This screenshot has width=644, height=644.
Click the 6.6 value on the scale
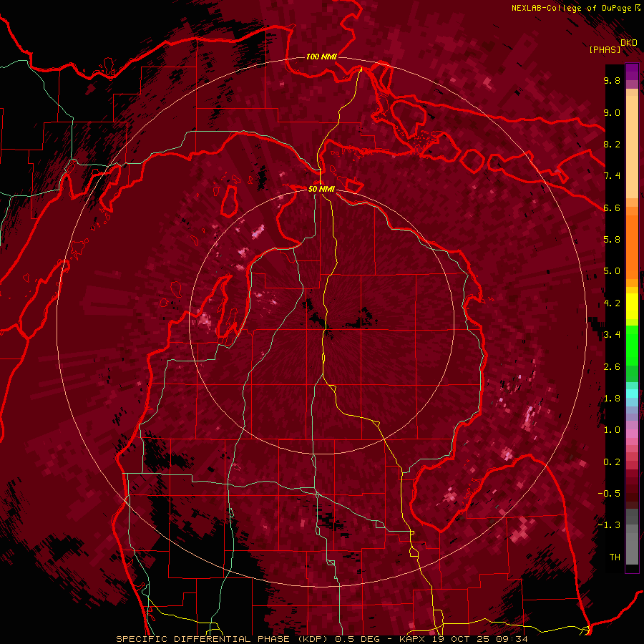[612, 208]
